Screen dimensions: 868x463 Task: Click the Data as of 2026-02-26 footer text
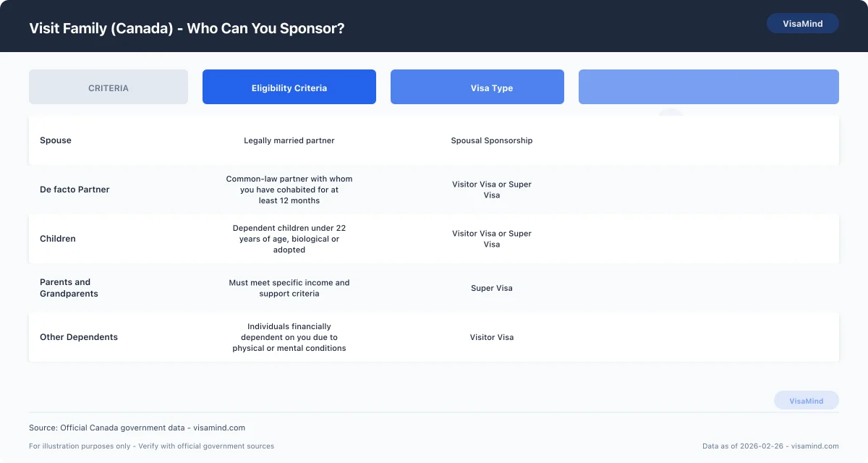tap(770, 446)
